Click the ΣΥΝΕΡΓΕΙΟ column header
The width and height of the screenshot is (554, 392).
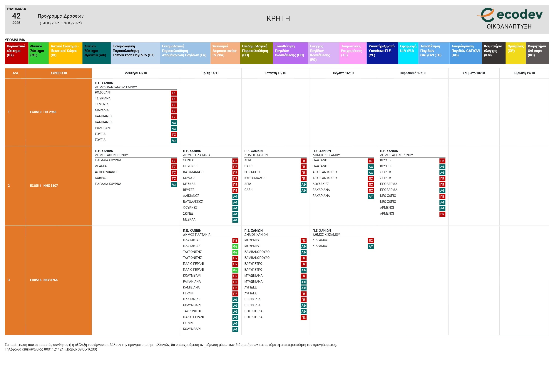click(59, 73)
